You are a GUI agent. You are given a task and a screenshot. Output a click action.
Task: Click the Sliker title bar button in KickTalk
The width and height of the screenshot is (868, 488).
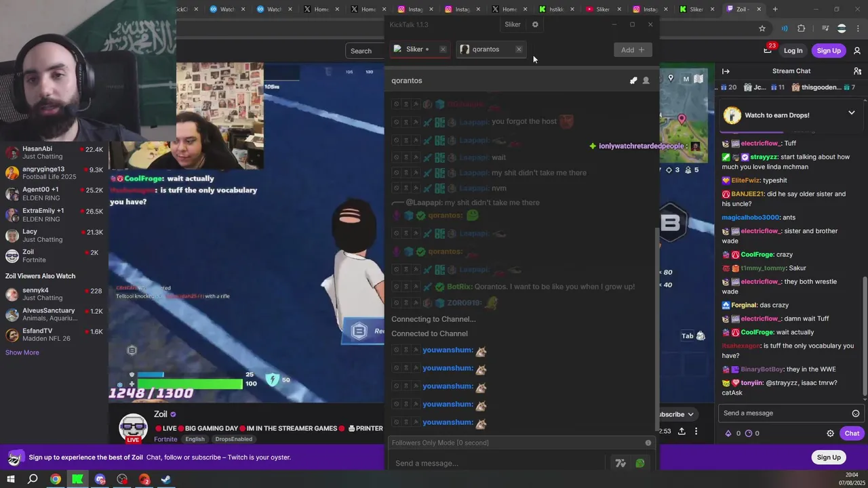point(513,24)
